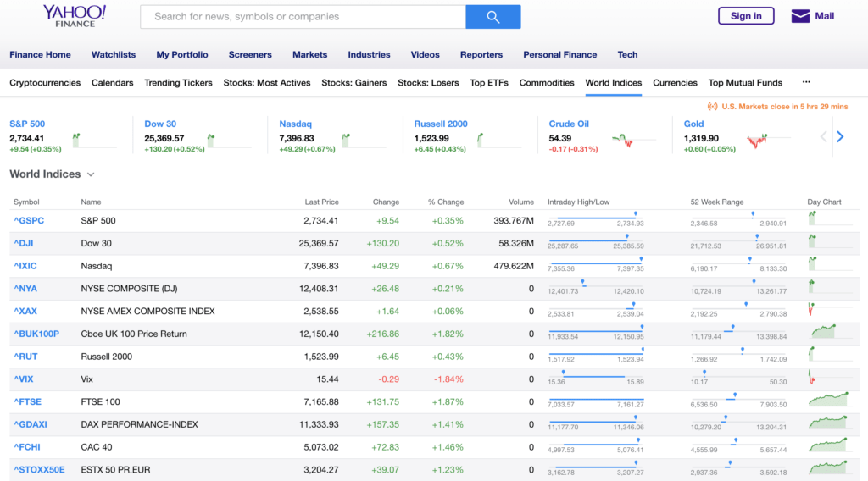Switch to Cryptocurrencies tab
Image resolution: width=868 pixels, height=481 pixels.
[45, 83]
